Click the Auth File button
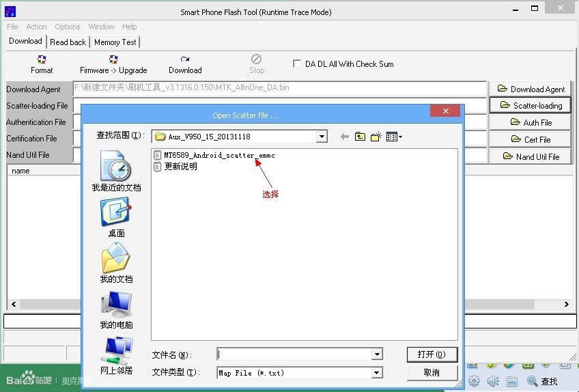 coord(531,122)
